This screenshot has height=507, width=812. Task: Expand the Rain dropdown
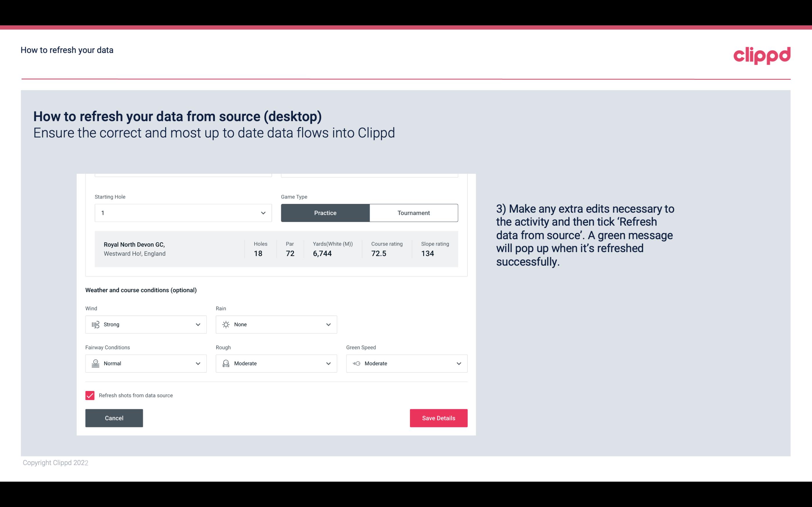click(x=327, y=324)
